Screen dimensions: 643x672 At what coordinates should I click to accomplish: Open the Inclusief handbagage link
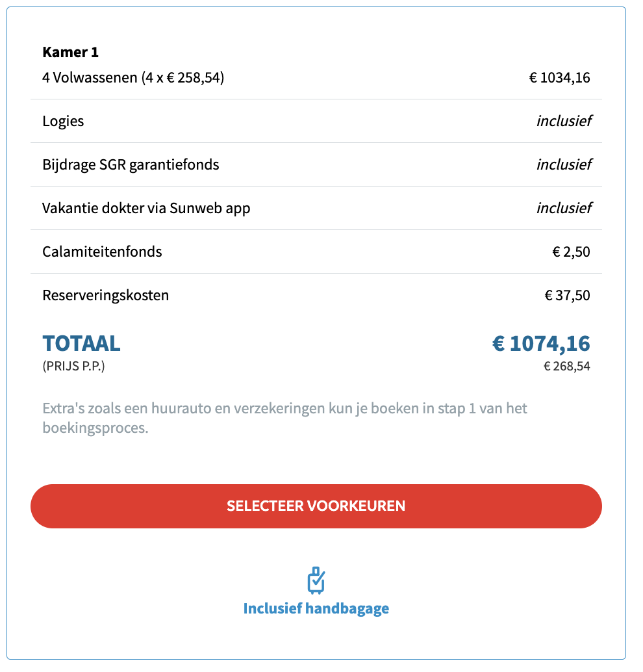coord(316,609)
